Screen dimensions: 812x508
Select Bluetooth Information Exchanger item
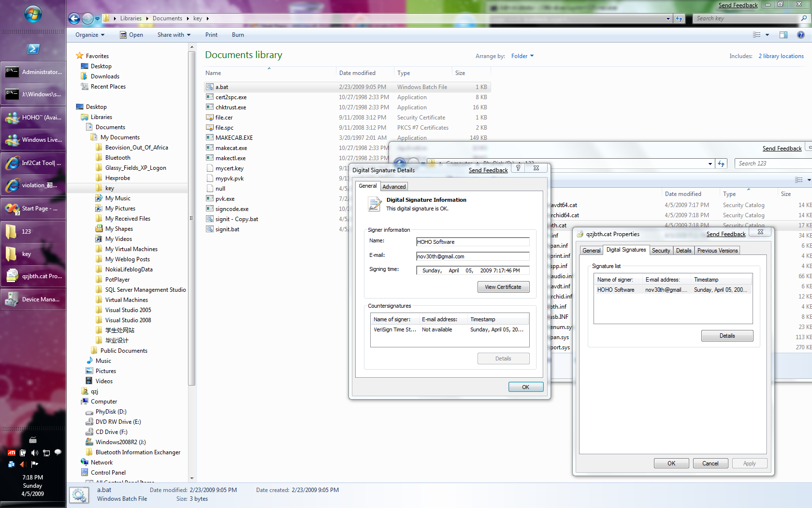point(138,452)
